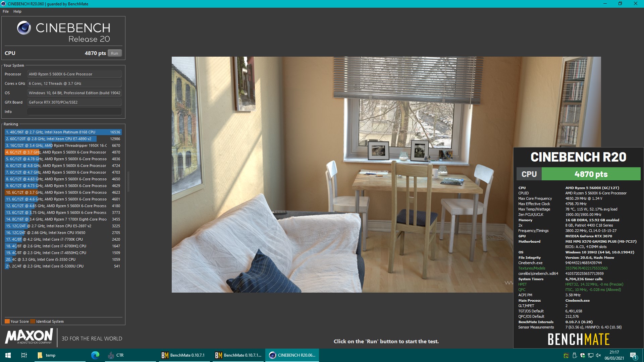Select ranking row 2 Xeon E7-4890 v2
Screen dimensions: 644x362
coord(63,139)
